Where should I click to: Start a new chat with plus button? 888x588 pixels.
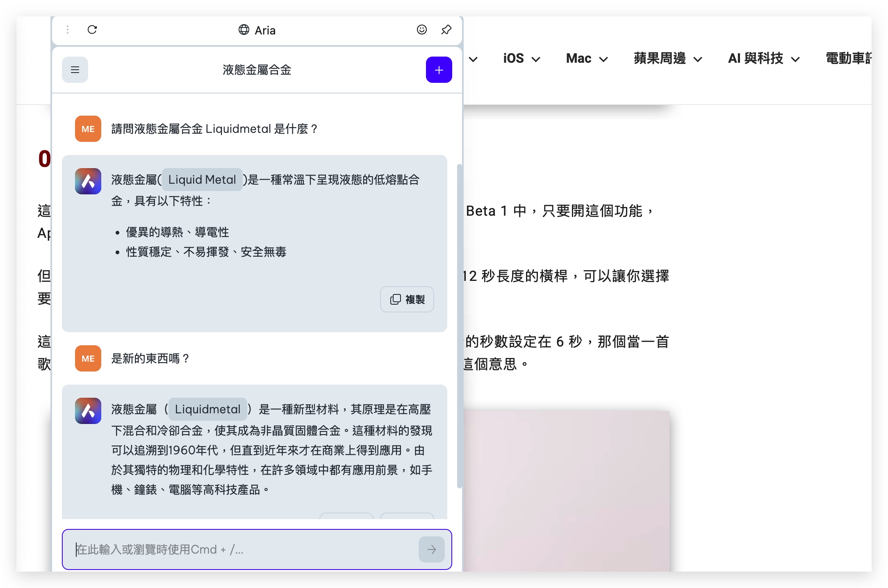point(439,70)
